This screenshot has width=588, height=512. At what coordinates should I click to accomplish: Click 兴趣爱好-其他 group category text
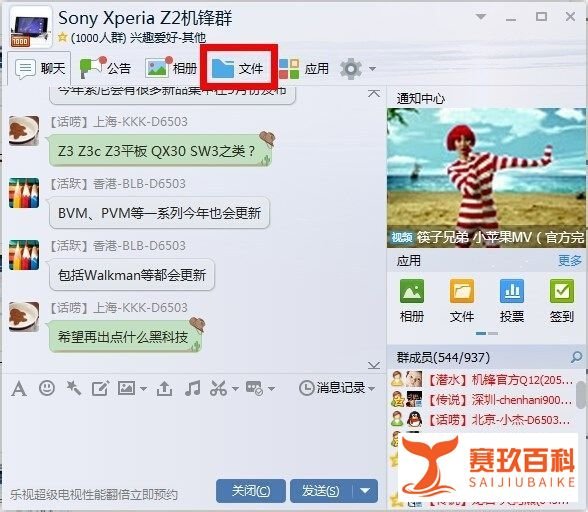click(168, 38)
